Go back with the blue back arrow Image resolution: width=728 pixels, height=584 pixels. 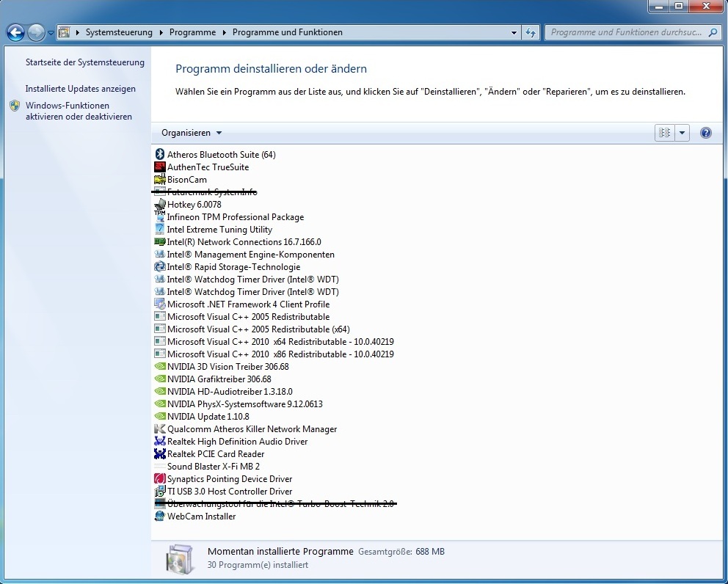[x=16, y=32]
